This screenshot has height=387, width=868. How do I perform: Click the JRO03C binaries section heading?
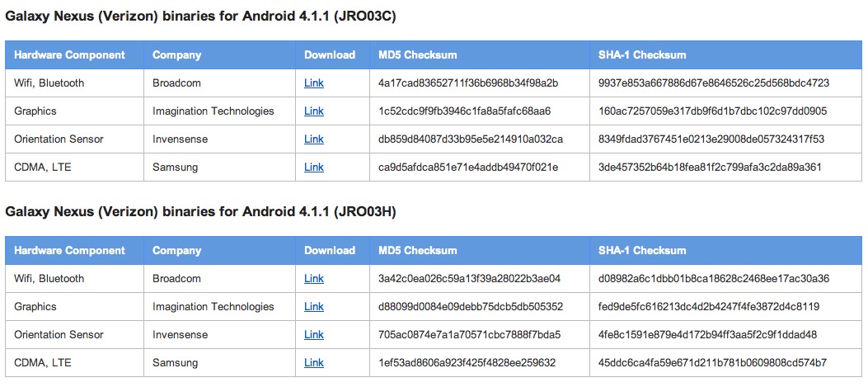pyautogui.click(x=201, y=17)
